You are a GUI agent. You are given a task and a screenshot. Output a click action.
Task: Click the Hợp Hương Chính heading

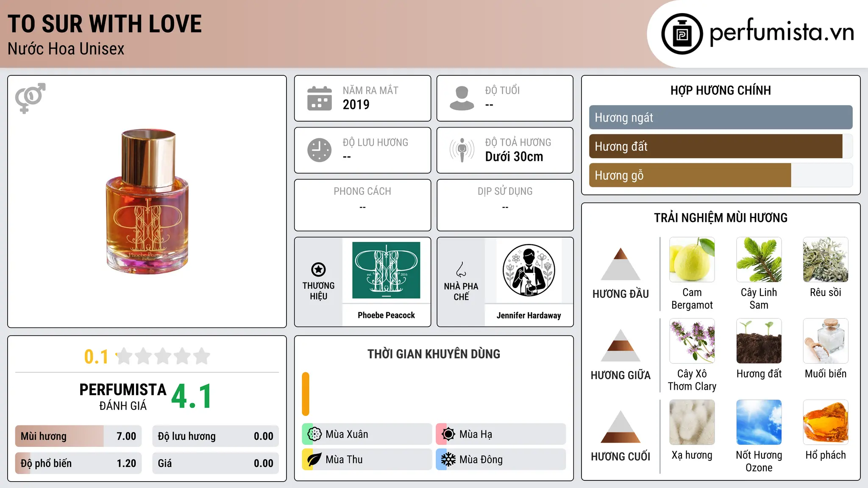point(721,90)
